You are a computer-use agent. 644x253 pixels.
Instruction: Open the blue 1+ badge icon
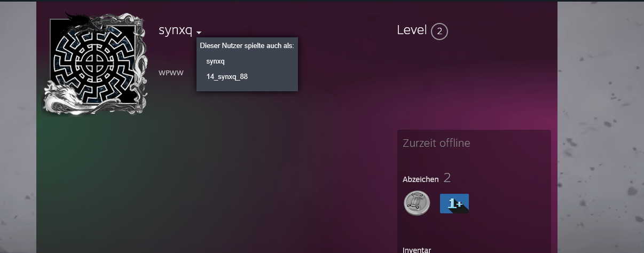pos(454,203)
